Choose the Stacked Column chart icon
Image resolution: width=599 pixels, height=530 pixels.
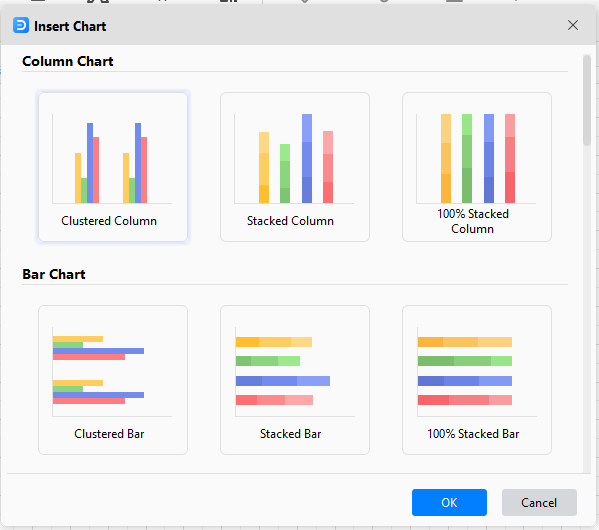tap(295, 167)
